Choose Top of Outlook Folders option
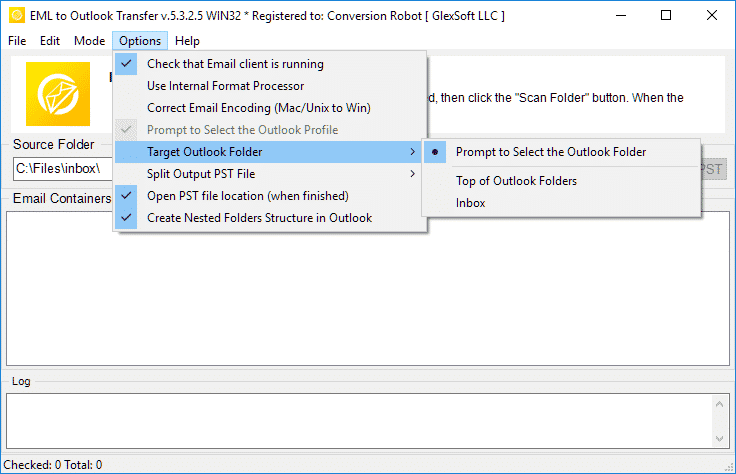The image size is (736, 474). [x=561, y=181]
